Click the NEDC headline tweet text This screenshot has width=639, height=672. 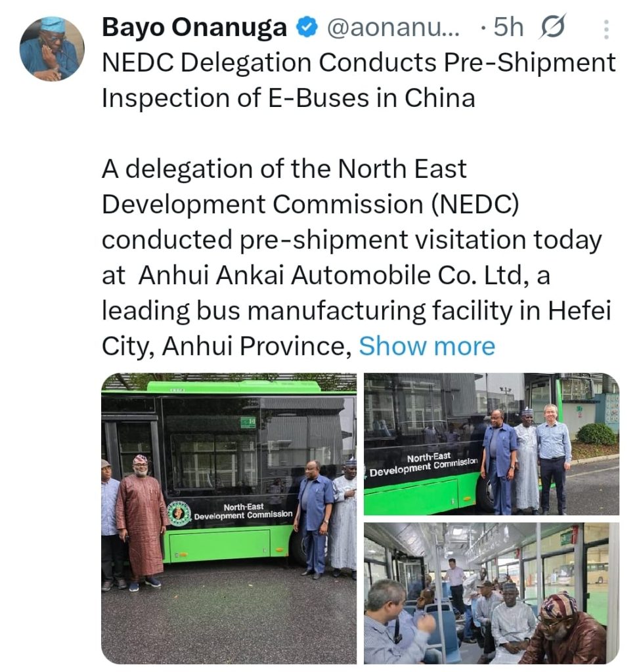(x=359, y=80)
